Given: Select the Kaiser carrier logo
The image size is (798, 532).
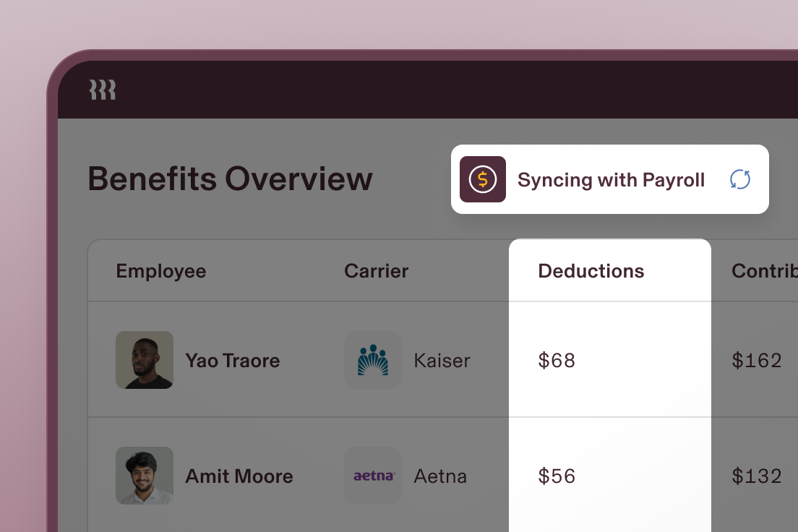Looking at the screenshot, I should tap(373, 360).
